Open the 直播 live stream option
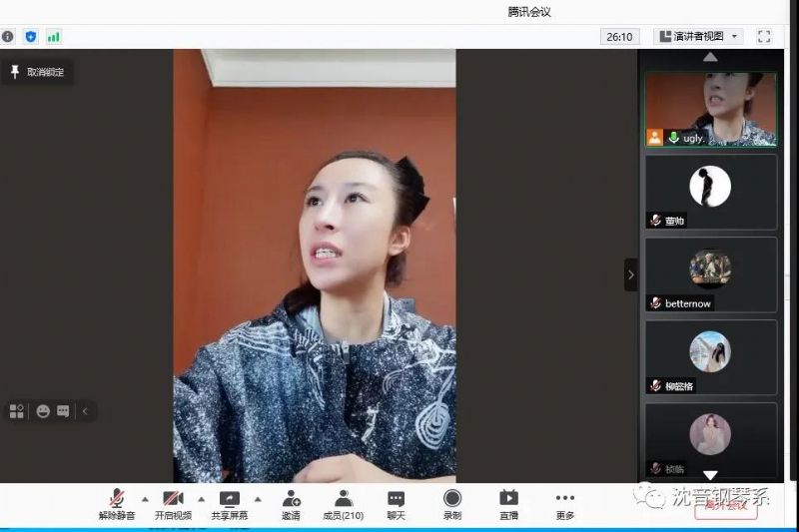This screenshot has height=532, width=799. 508,505
